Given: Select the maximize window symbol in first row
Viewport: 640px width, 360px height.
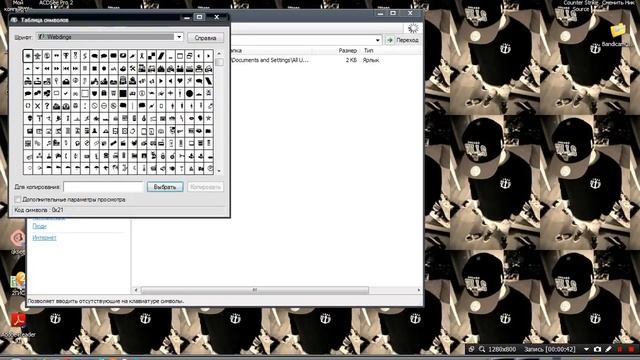Looking at the screenshot, I should (180, 56).
